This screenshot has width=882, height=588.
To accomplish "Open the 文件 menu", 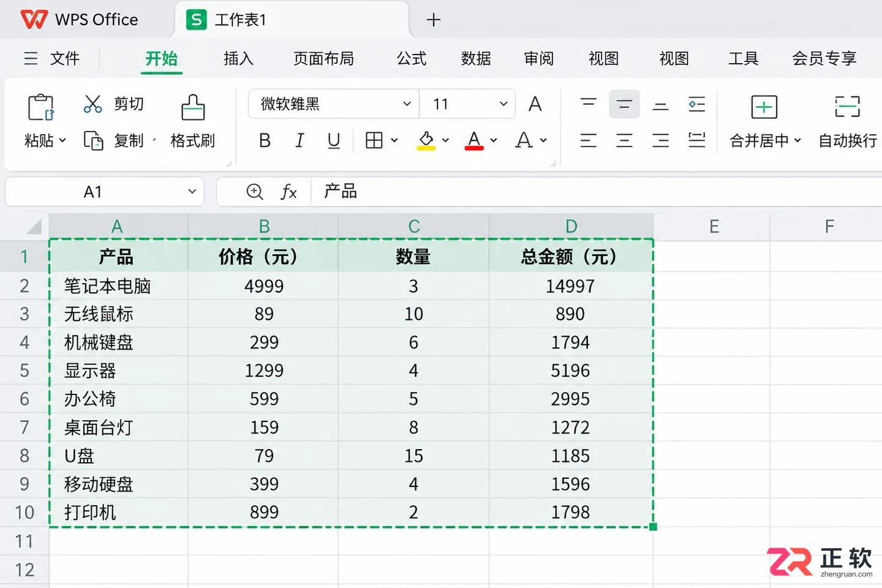I will [65, 58].
